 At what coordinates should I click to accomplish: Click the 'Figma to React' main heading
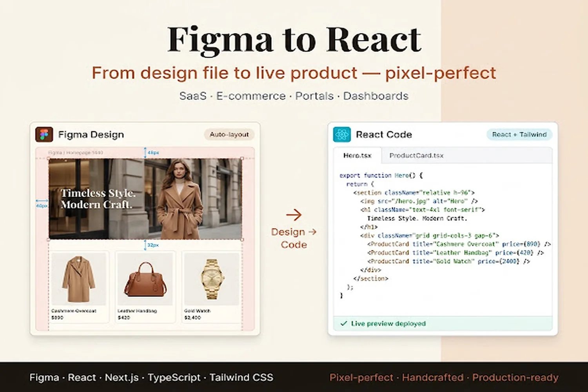294,40
